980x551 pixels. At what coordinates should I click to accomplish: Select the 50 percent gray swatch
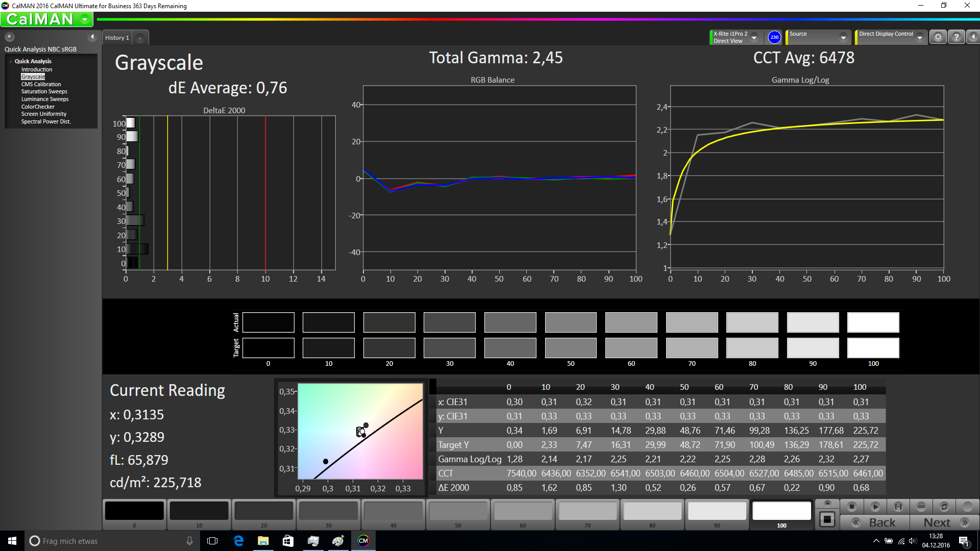pyautogui.click(x=458, y=511)
